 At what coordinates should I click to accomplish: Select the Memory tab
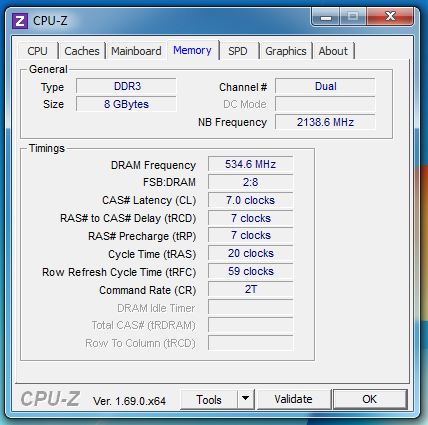point(192,50)
